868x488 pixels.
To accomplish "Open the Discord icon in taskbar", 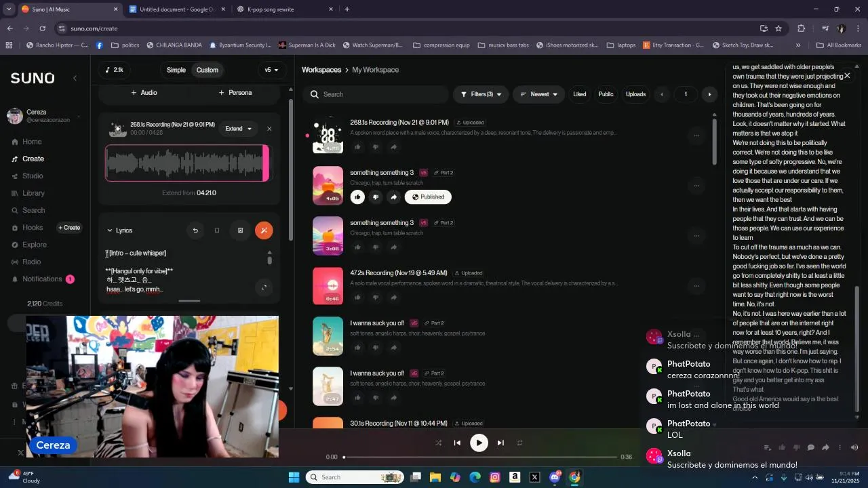I will point(555,477).
